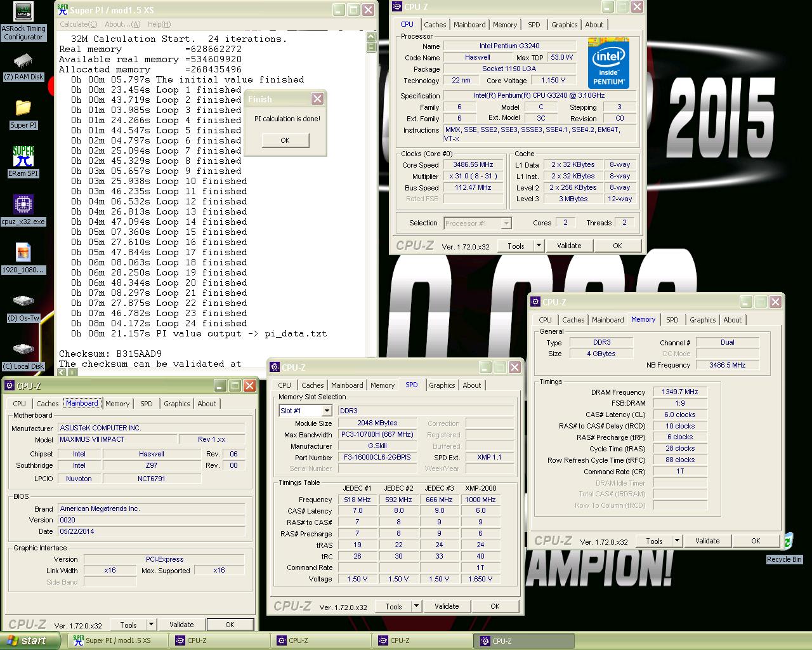Click OK in the CPU-Z Mainboard window

pyautogui.click(x=230, y=625)
